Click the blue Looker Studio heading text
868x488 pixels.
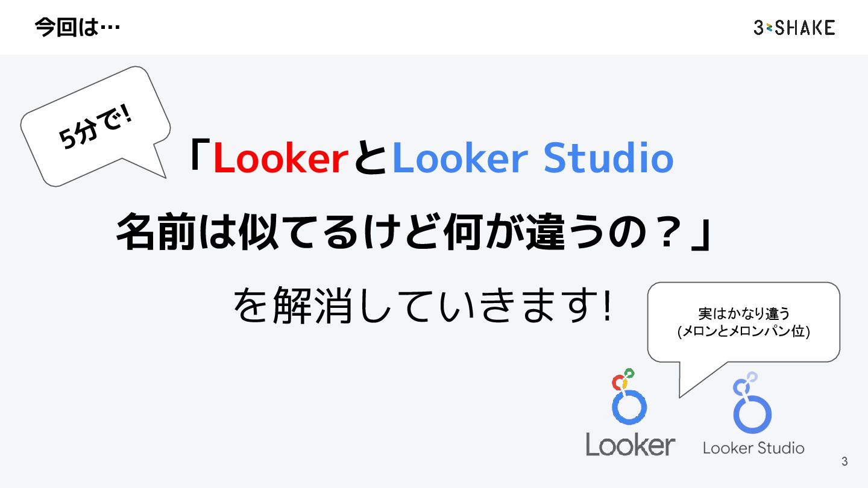click(532, 158)
